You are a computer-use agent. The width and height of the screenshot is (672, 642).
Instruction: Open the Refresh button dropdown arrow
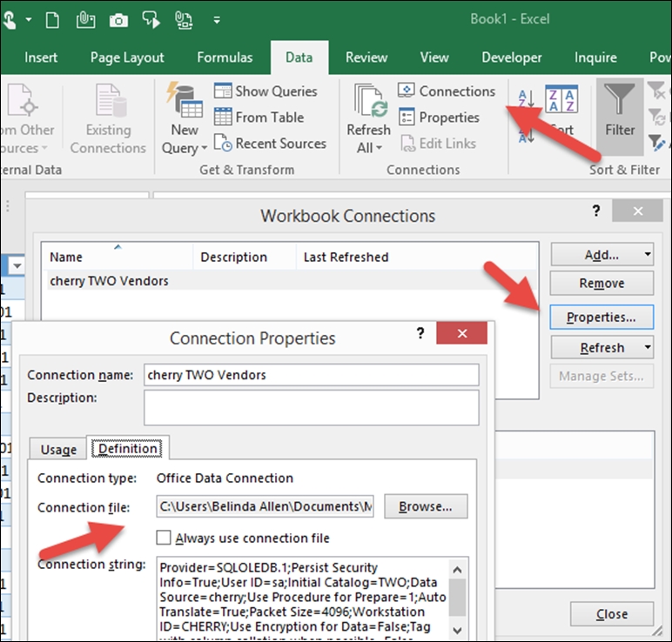pyautogui.click(x=648, y=347)
